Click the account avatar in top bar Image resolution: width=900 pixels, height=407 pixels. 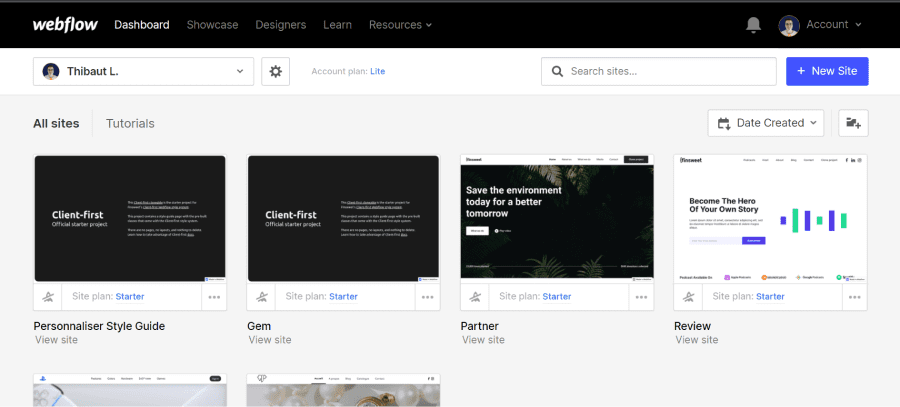tap(789, 25)
